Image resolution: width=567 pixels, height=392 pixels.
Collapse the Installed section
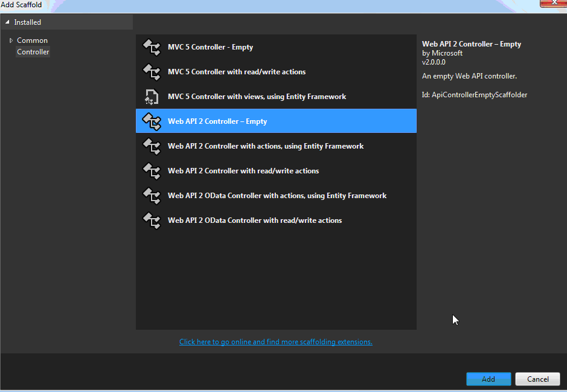pyautogui.click(x=7, y=22)
